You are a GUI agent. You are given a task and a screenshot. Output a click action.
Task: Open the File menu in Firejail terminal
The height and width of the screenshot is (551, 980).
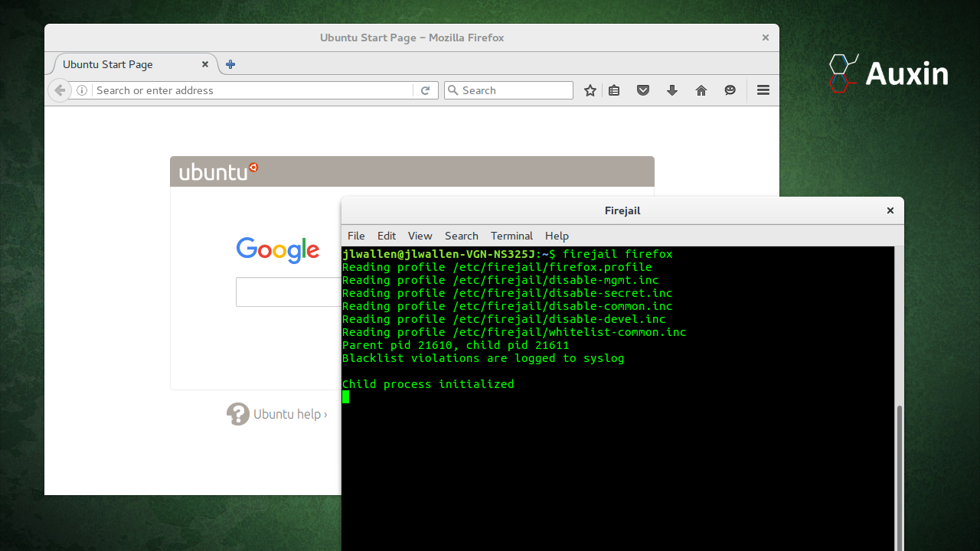pos(356,236)
